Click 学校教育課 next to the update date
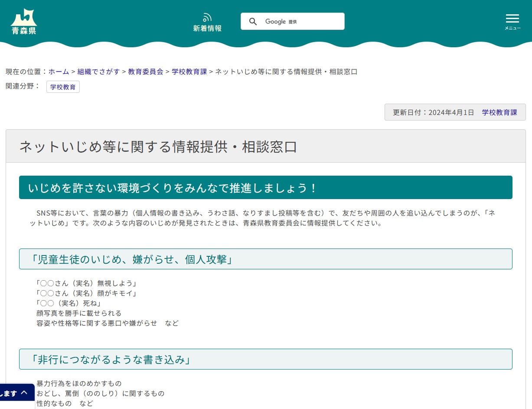532x409 pixels. 499,112
